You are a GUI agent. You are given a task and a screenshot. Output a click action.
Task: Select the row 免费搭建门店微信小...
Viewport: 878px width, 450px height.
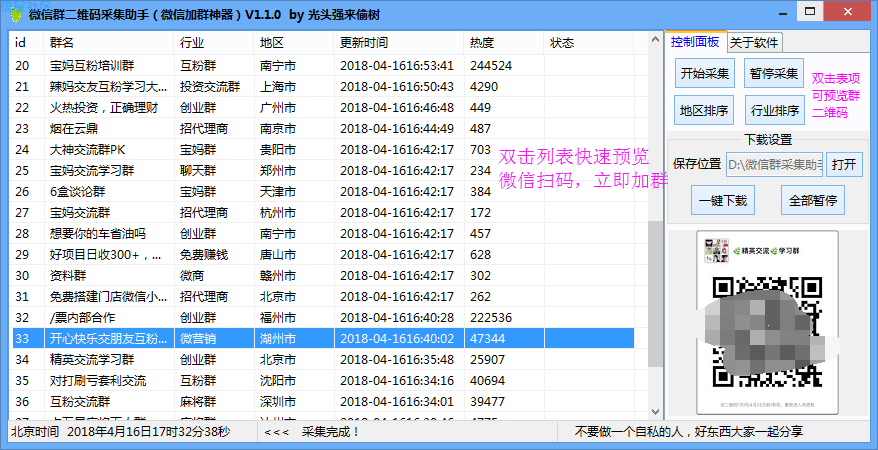tap(323, 297)
